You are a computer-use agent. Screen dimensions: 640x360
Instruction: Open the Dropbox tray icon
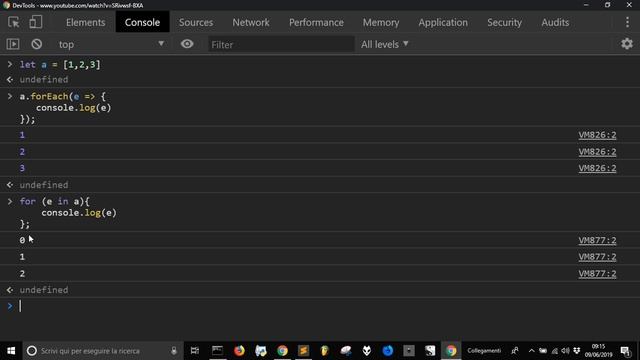[576, 351]
